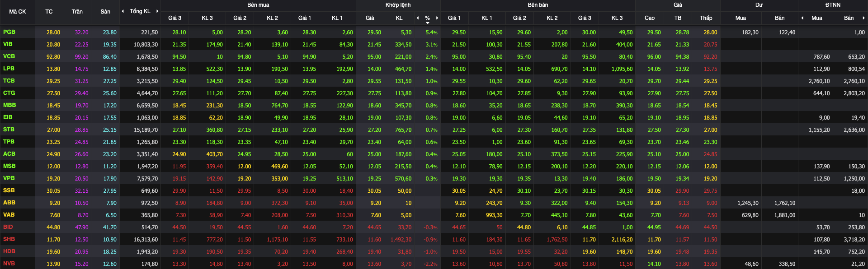Image resolution: width=868 pixels, height=269 pixels.
Task: Click the right arrow beside Tổng KL
Action: click(x=157, y=11)
